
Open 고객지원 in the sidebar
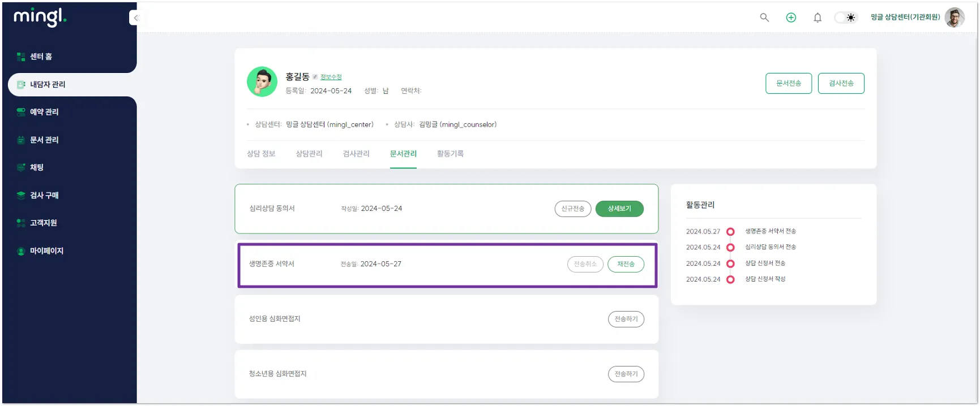click(43, 223)
